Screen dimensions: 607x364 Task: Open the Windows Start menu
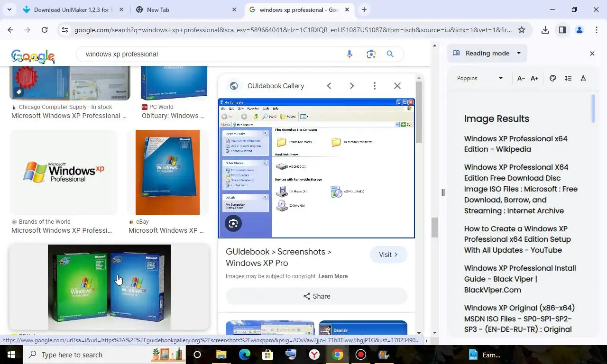tap(11, 355)
